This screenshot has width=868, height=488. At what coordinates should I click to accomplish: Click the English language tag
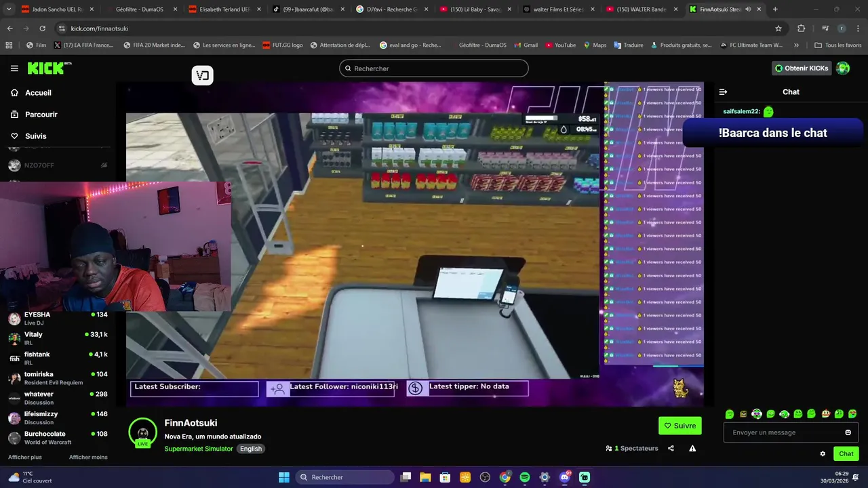point(250,449)
